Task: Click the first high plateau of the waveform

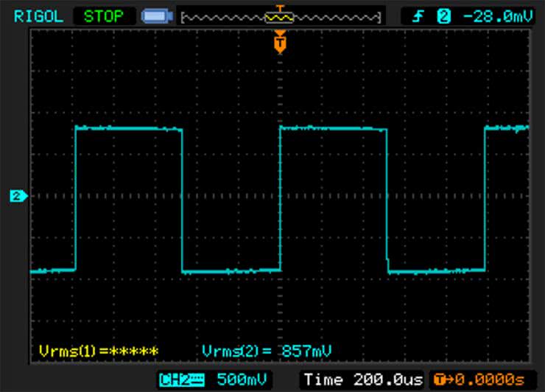Action: [x=129, y=129]
